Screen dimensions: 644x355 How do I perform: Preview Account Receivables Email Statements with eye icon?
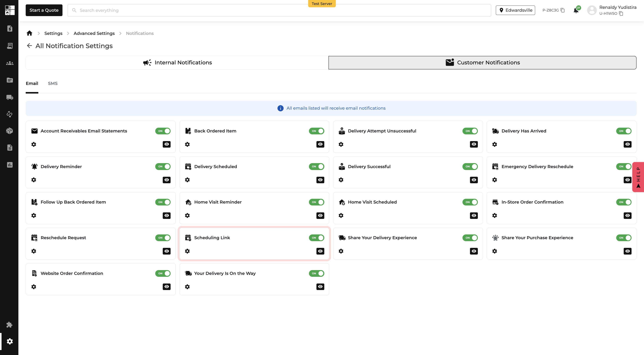167,144
